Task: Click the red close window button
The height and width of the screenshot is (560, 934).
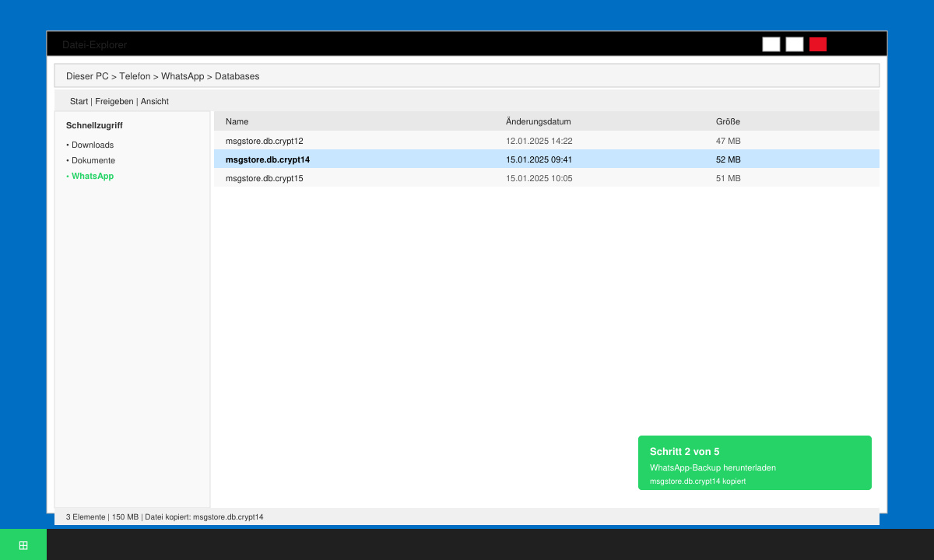Action: tap(818, 44)
